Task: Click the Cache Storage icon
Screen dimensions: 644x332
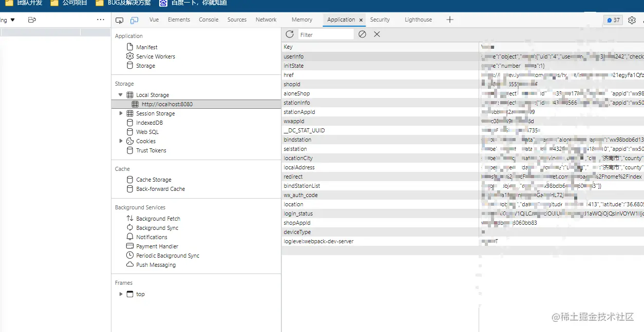Action: 130,179
